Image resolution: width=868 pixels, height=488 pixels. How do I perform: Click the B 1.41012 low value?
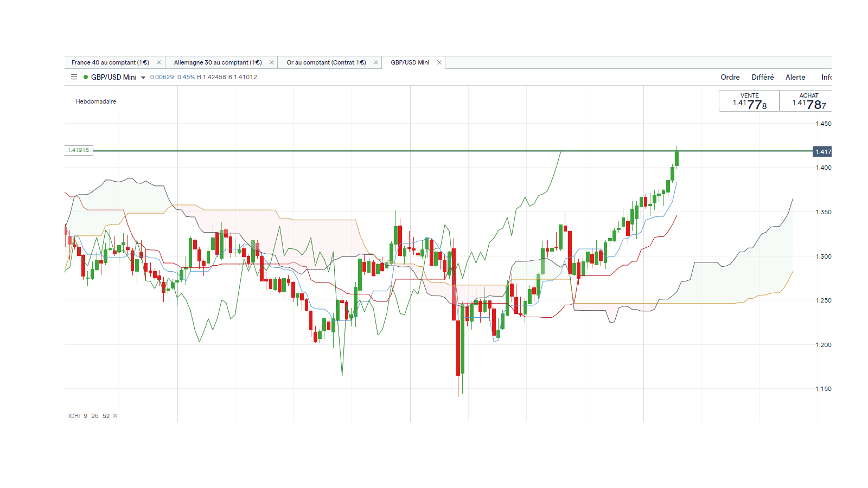[242, 77]
